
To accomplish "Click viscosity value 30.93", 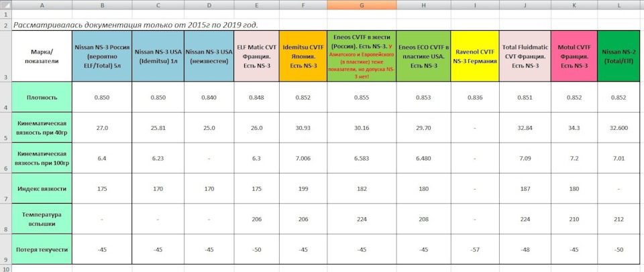I will [x=303, y=127].
